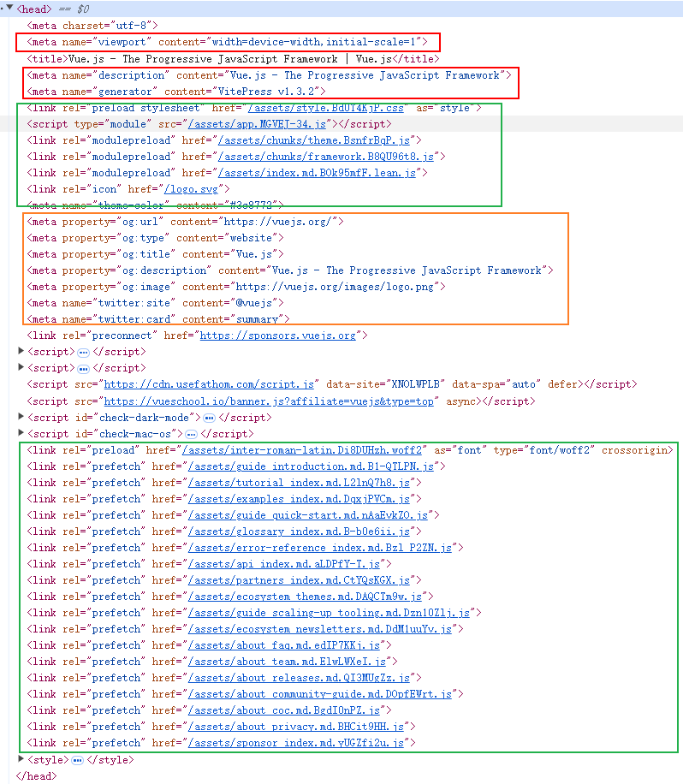Open about_releases.md prefetch link
683x784 pixels.
pos(299,678)
